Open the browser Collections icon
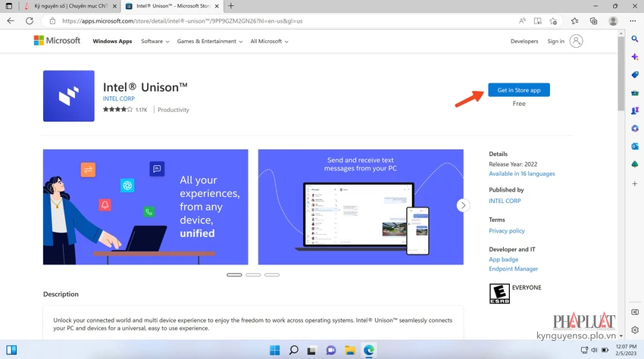The width and height of the screenshot is (644, 359). point(593,21)
